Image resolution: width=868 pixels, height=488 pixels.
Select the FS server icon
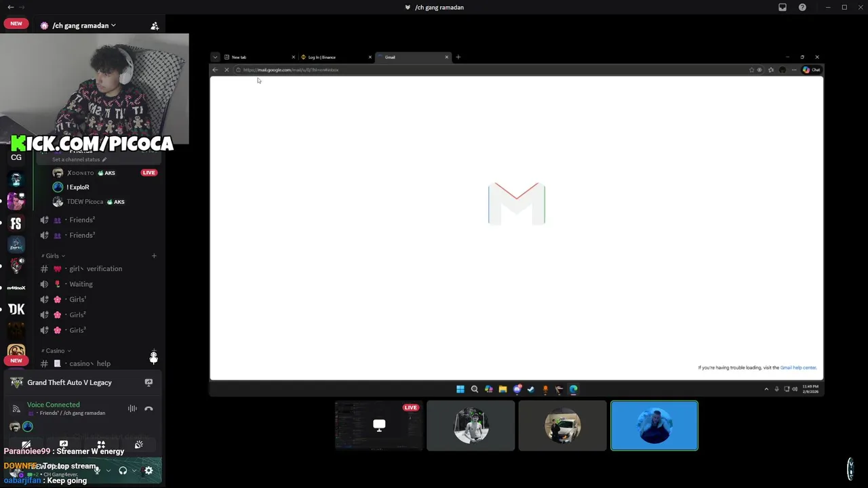16,224
